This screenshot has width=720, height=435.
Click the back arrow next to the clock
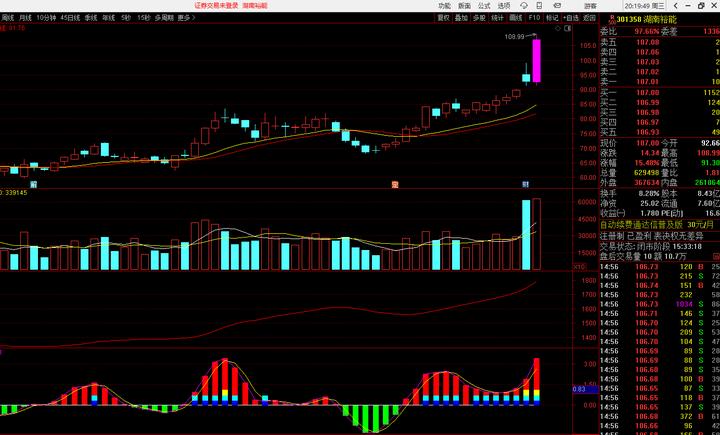coord(675,6)
